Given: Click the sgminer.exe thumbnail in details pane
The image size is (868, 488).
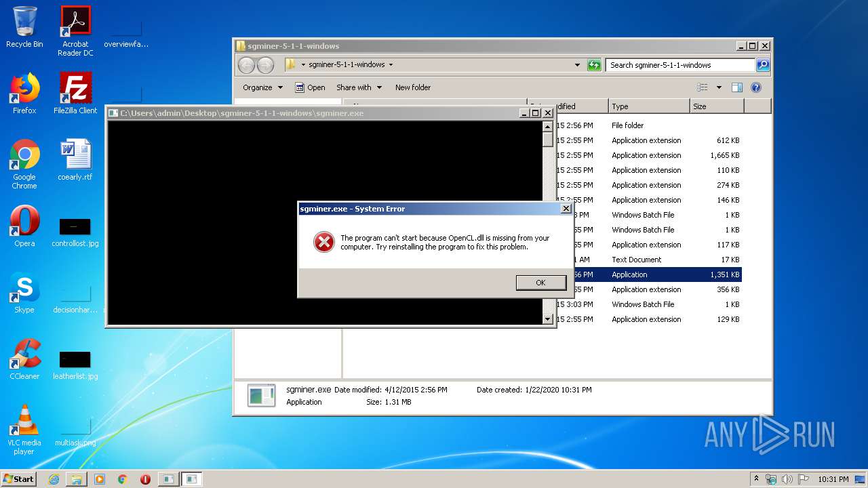Looking at the screenshot, I should point(261,395).
